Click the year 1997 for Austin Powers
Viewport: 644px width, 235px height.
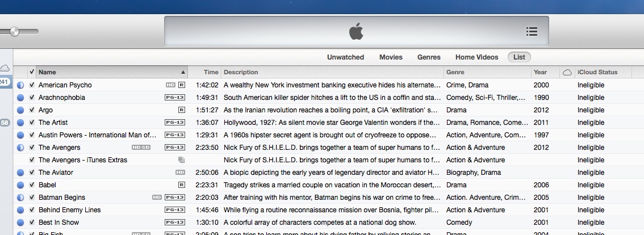click(541, 135)
